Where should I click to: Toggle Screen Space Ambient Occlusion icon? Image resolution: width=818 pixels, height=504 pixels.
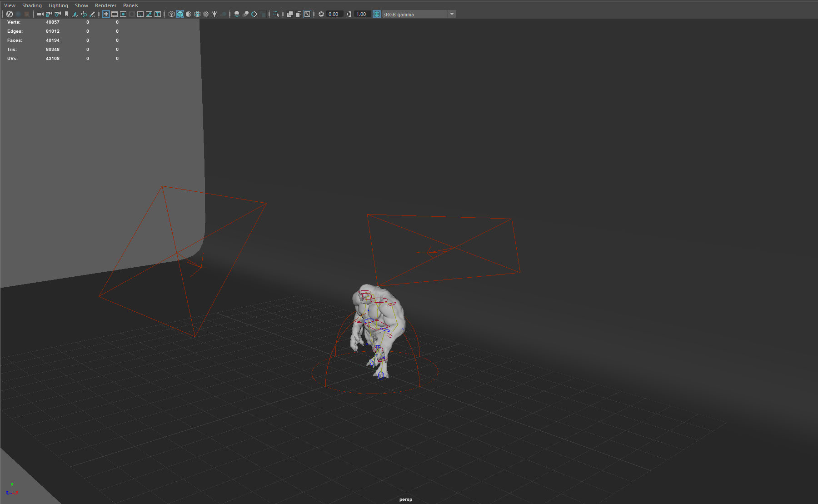click(236, 14)
